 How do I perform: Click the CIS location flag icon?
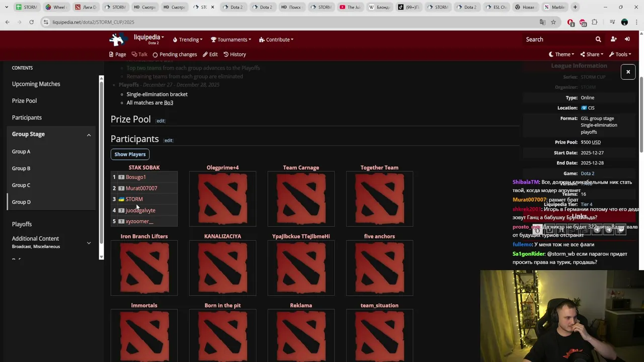tap(584, 108)
